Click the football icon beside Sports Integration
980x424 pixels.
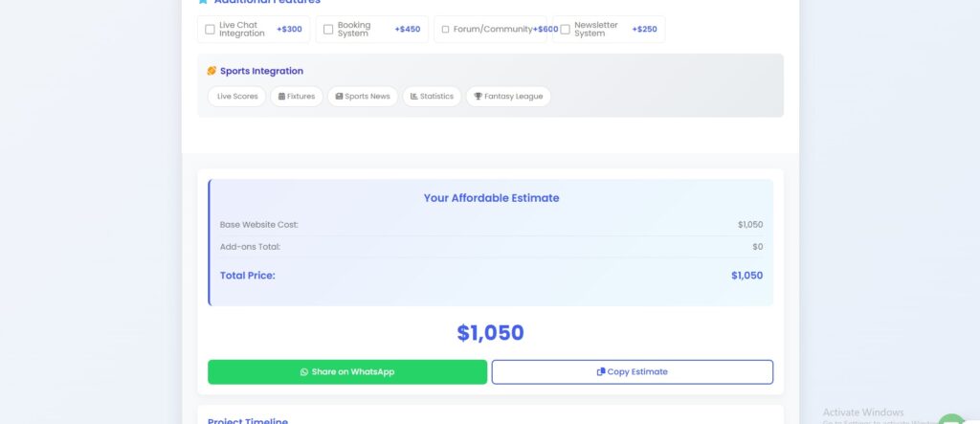pos(212,71)
